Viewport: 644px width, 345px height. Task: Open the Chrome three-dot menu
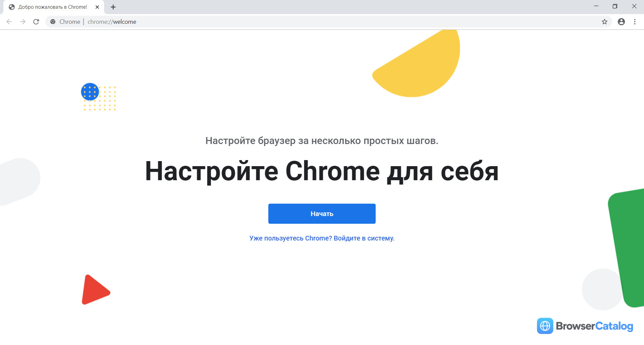coord(635,22)
